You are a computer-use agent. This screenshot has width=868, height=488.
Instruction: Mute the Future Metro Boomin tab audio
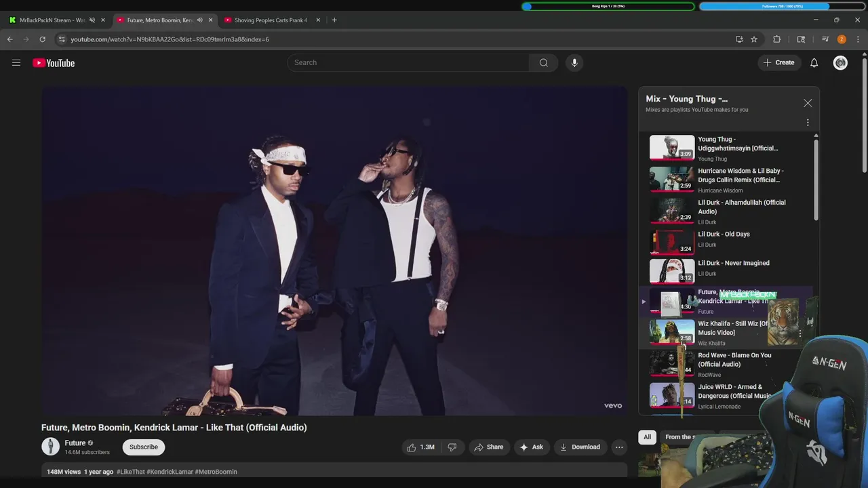point(199,20)
